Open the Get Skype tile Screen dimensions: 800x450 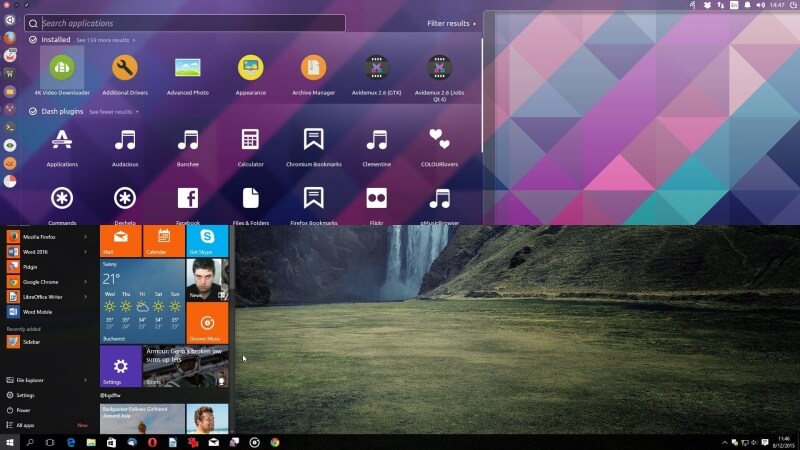207,241
